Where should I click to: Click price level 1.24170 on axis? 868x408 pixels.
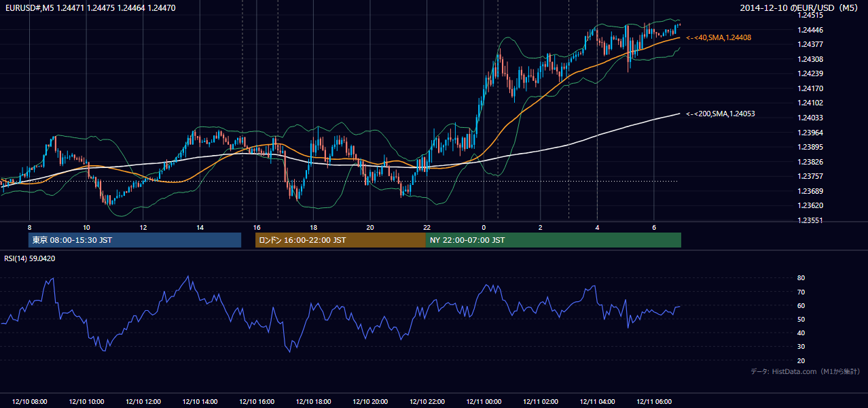tap(810, 88)
